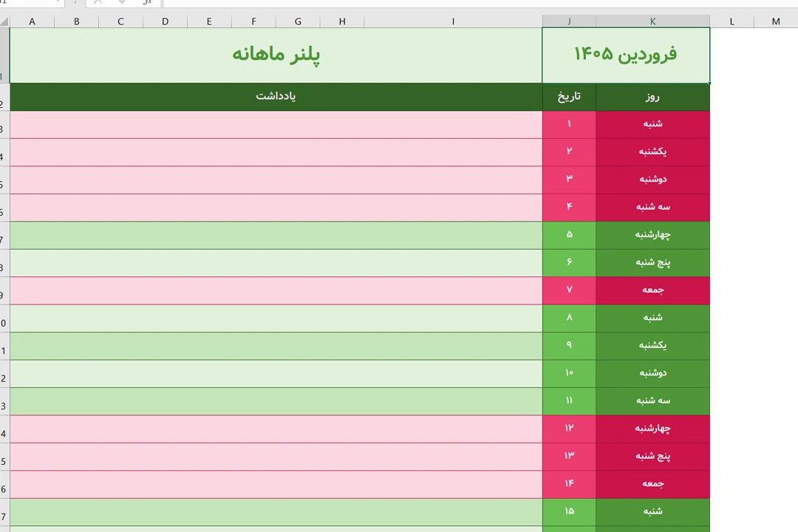This screenshot has width=798, height=532.
Task: Click the چهارشنبه cell beside date ۵
Action: point(652,235)
